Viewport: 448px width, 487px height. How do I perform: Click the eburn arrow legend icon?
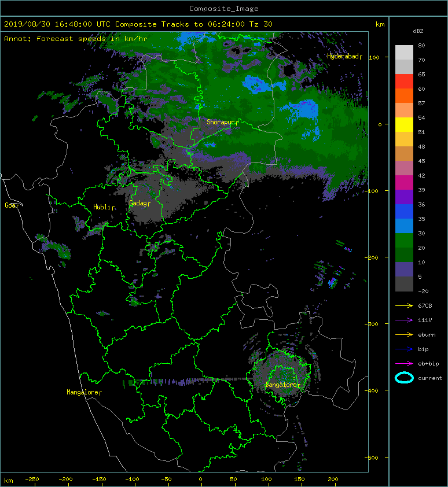(x=404, y=334)
